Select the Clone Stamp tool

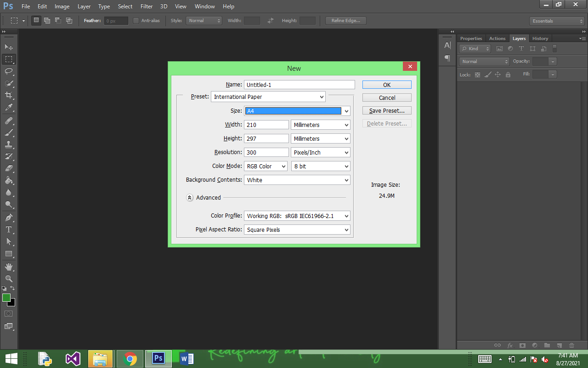[9, 144]
